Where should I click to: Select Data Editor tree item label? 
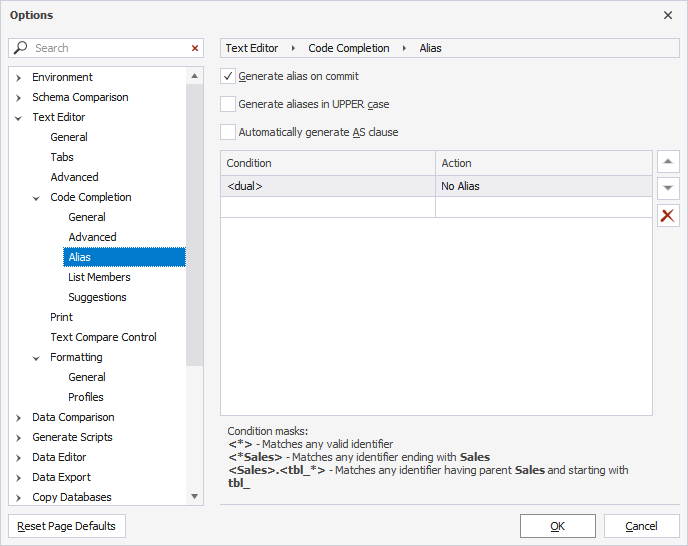(x=59, y=457)
